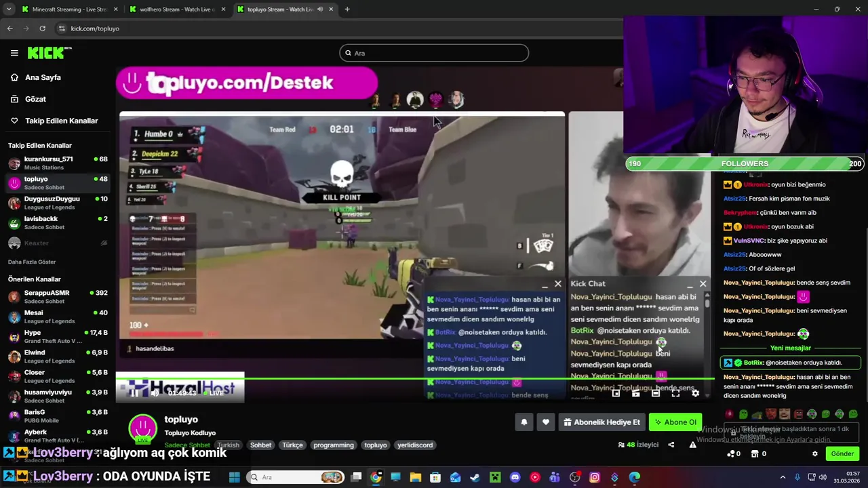Image resolution: width=868 pixels, height=488 pixels.
Task: Switch to the Minecraft Streaming browser tab
Action: click(69, 9)
